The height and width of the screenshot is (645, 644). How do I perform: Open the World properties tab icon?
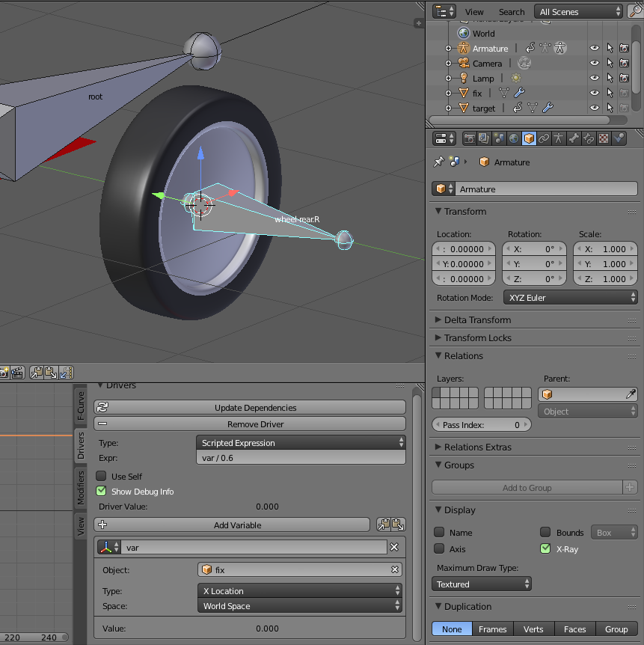pos(514,138)
